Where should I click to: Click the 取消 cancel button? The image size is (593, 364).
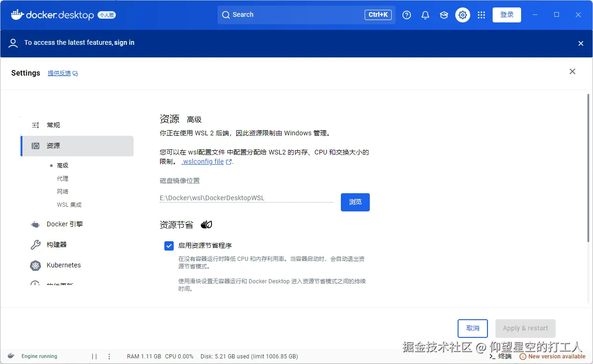473,329
